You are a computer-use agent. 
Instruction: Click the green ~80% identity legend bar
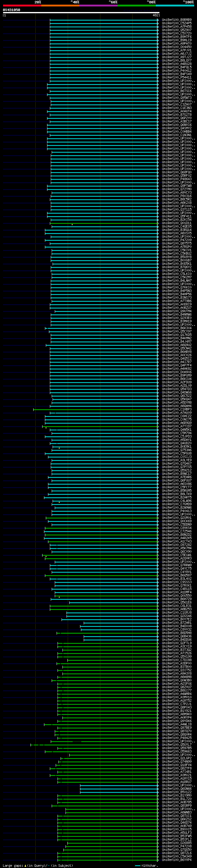click(137, 6)
